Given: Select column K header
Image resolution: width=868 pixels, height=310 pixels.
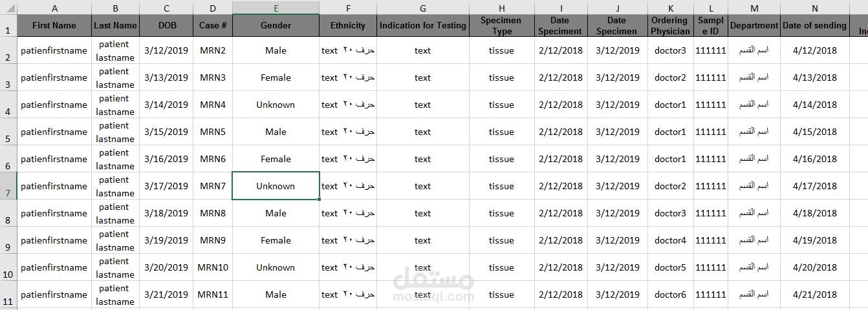Looking at the screenshot, I should [670, 8].
